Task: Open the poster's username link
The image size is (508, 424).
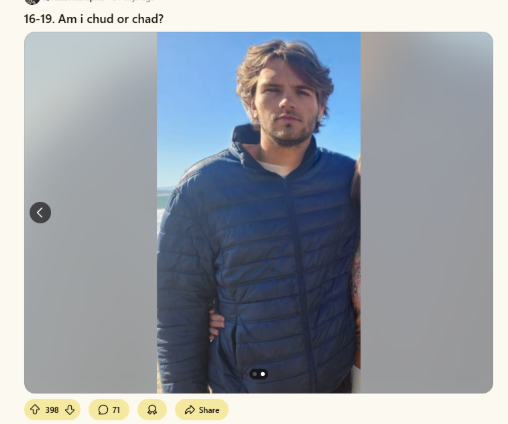Action: tap(74, 1)
